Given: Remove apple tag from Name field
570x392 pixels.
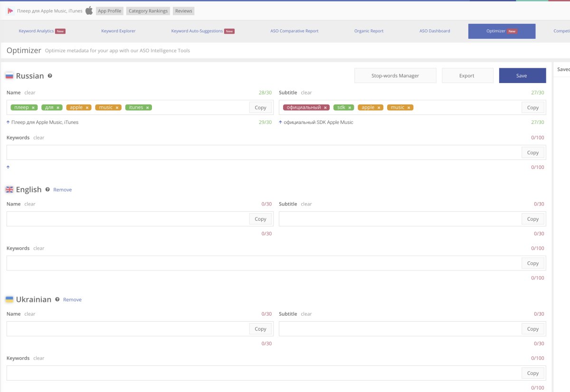Looking at the screenshot, I should click(x=87, y=108).
